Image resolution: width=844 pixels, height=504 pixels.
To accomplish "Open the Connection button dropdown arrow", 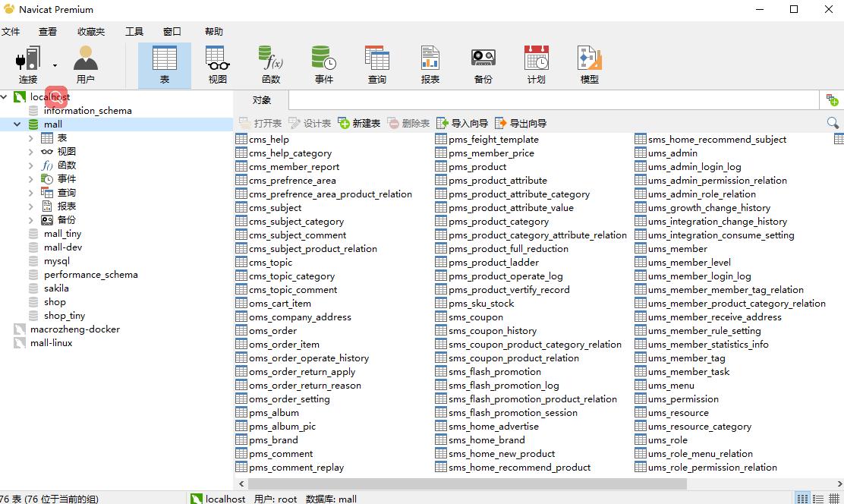I will coord(55,66).
